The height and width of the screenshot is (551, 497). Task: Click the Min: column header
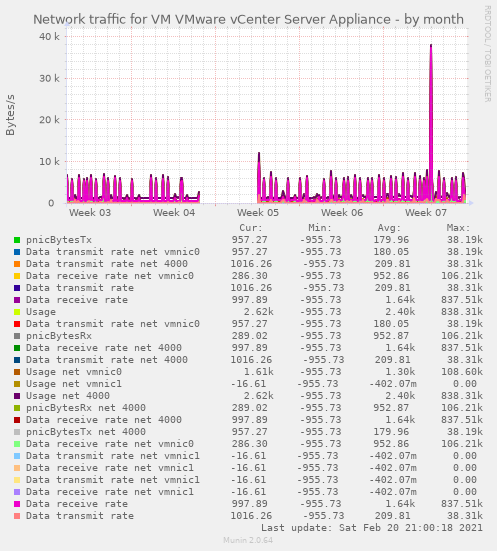click(x=320, y=228)
